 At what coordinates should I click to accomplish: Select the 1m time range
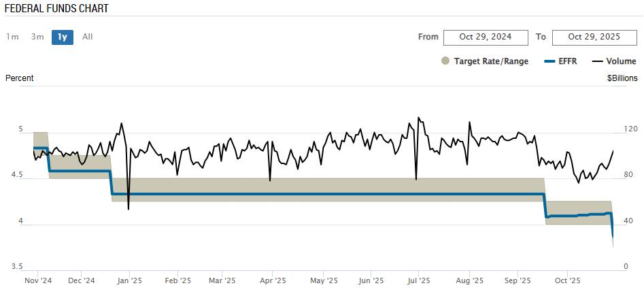[x=12, y=37]
